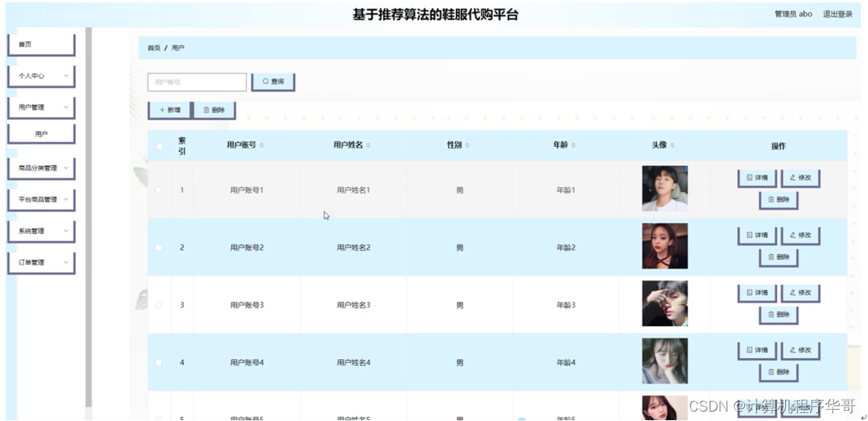Screen dimensions: 868x421
Task: Click the 用户账号4 cell
Action: click(247, 363)
